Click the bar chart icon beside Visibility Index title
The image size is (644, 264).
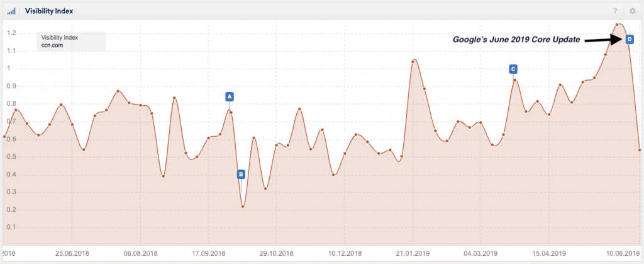click(11, 11)
